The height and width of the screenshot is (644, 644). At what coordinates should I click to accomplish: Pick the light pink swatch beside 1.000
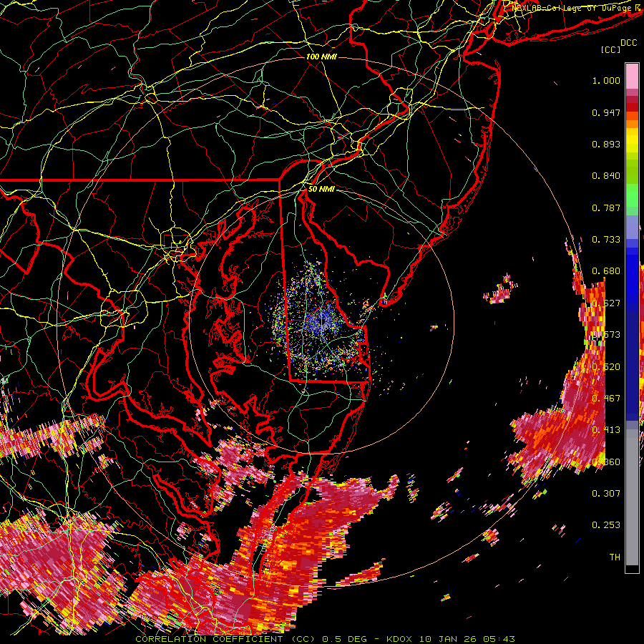coord(632,77)
